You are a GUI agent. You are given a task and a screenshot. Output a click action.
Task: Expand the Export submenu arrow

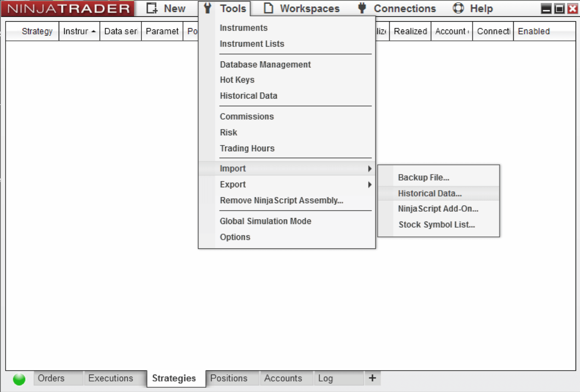point(370,185)
